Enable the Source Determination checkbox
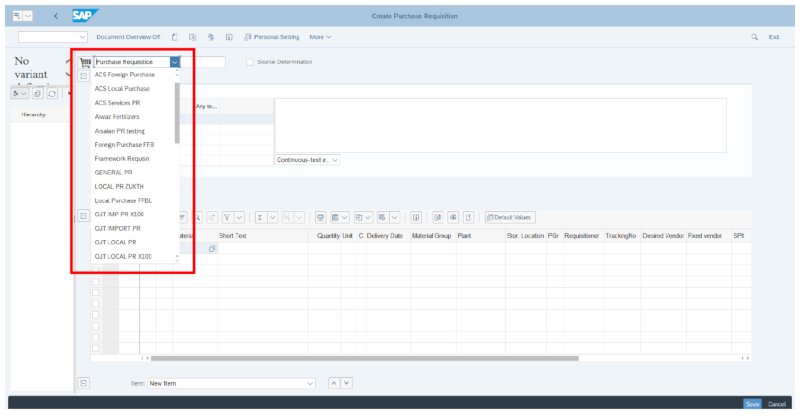Viewport: 800px width, 417px height. tap(249, 62)
